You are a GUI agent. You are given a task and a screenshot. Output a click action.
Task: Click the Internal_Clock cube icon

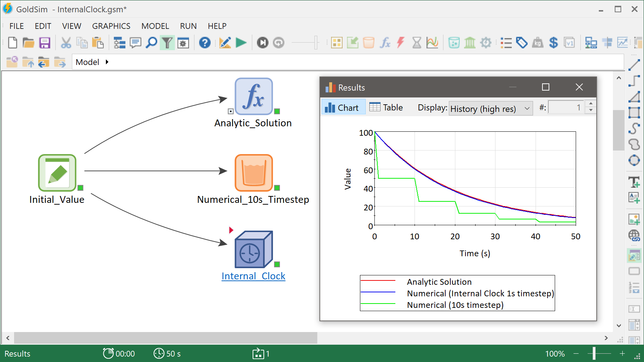(x=254, y=249)
